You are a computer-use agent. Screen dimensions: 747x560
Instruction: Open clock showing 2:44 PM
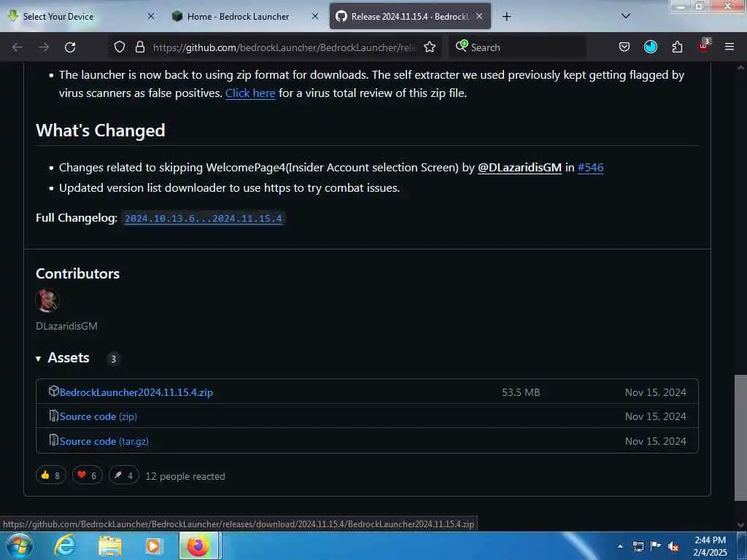click(710, 546)
